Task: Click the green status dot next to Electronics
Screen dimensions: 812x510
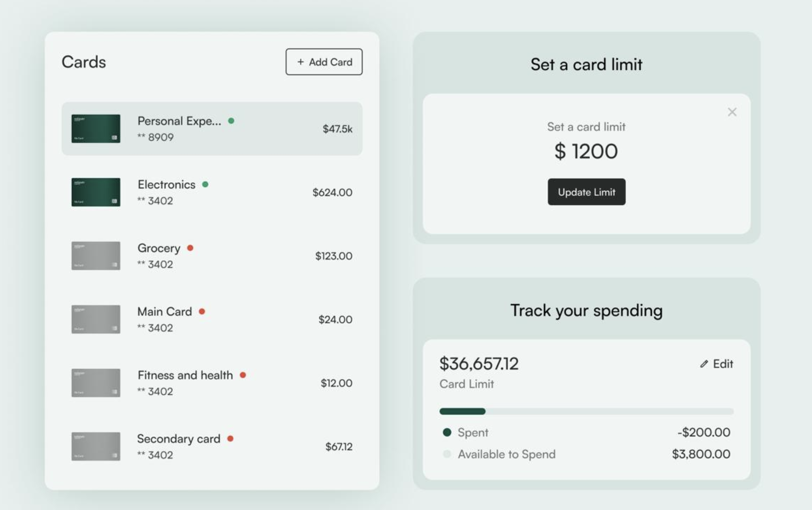Action: 205,184
